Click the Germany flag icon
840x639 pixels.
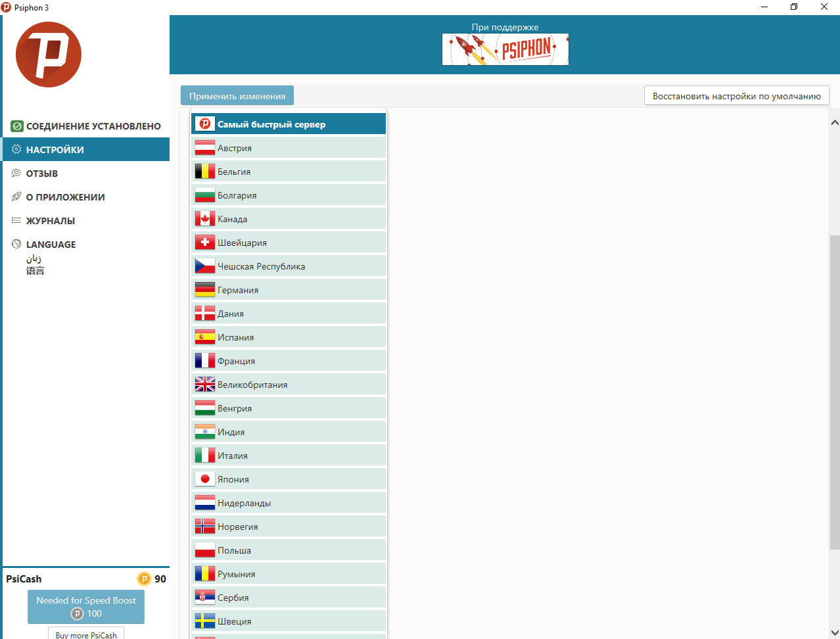205,290
